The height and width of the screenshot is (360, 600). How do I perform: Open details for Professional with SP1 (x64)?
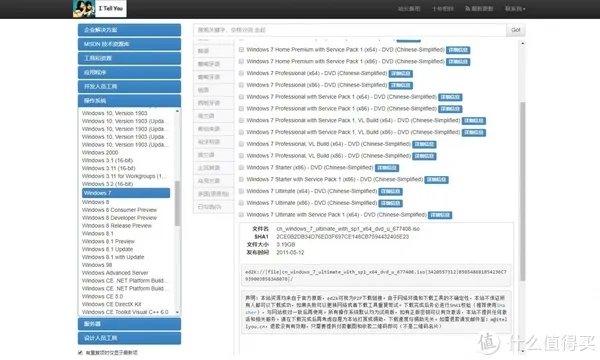[450, 97]
